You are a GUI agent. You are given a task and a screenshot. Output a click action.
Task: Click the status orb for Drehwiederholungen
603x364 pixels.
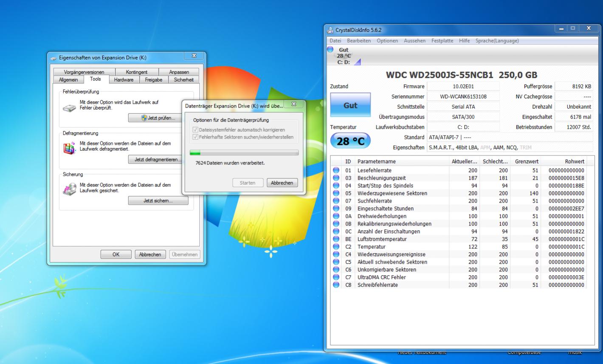point(336,216)
